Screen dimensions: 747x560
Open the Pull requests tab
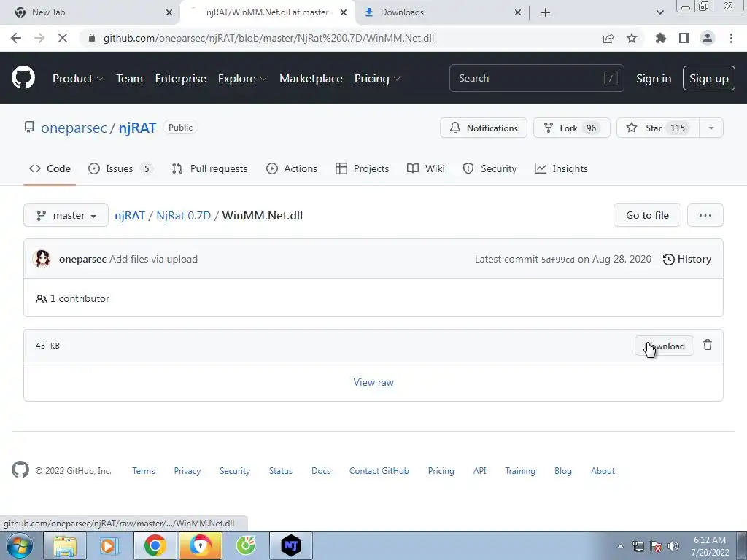(209, 168)
